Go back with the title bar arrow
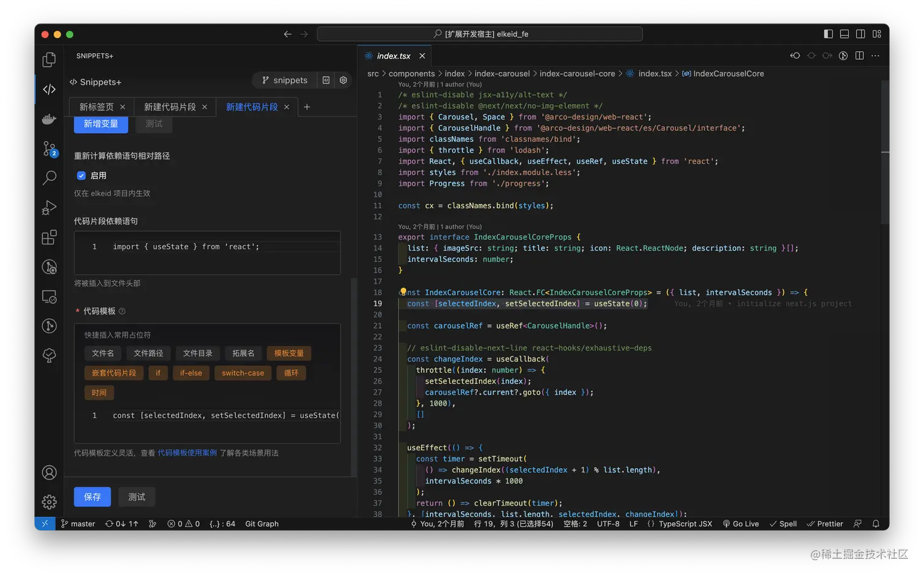Viewport: 924px width, 576px height. [287, 34]
